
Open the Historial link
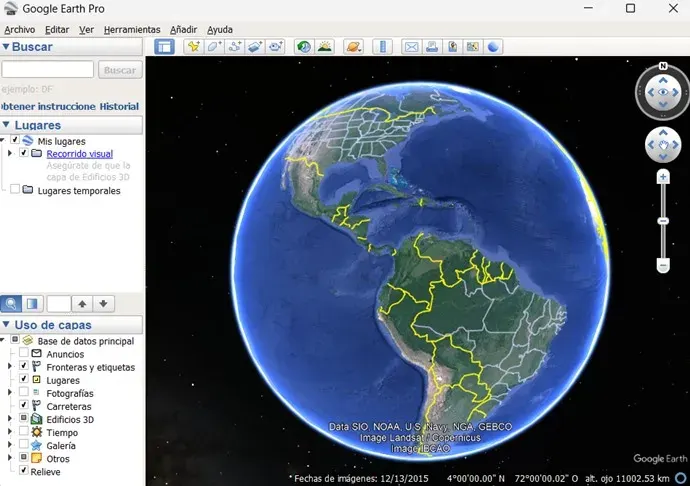tap(119, 107)
